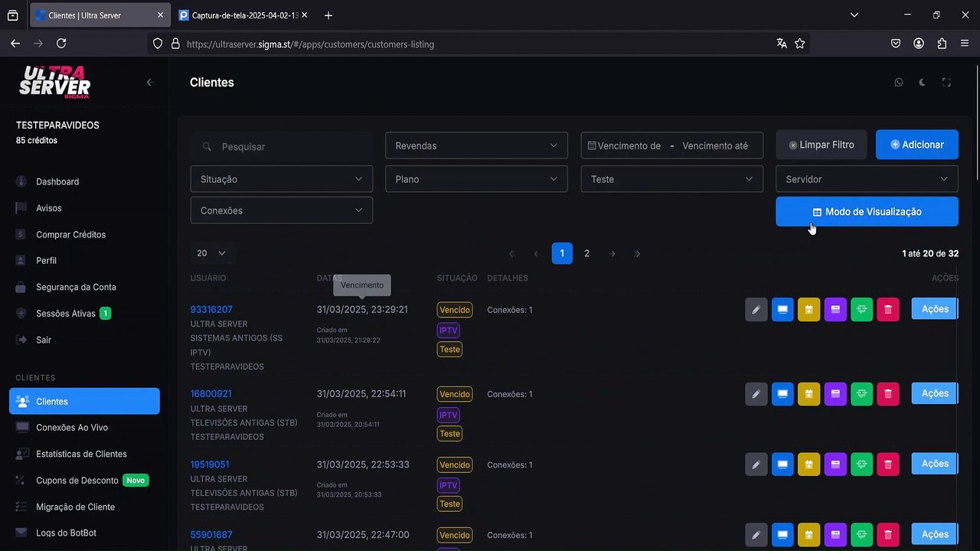980x551 pixels.
Task: Toggle dark mode moon icon
Action: pyautogui.click(x=923, y=83)
